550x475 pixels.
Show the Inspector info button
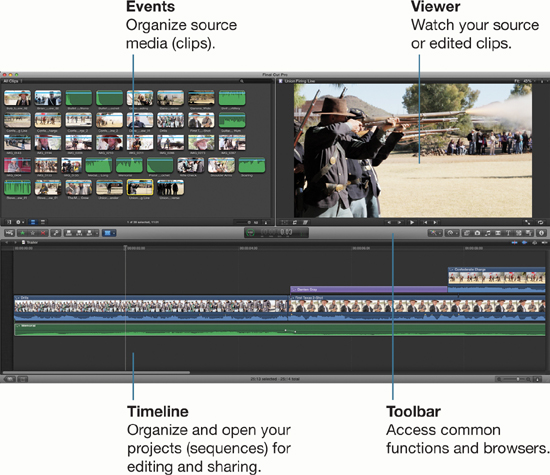click(x=541, y=233)
